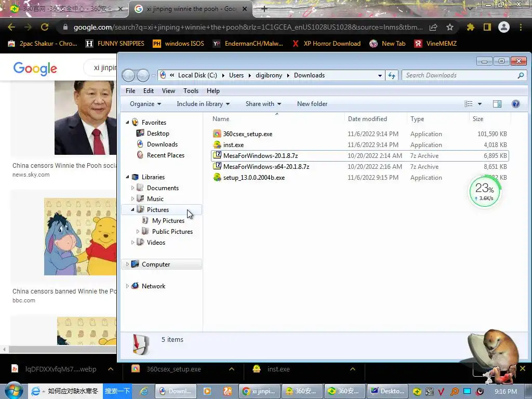Open the Tools menu
Image resolution: width=532 pixels, height=399 pixels.
[191, 90]
